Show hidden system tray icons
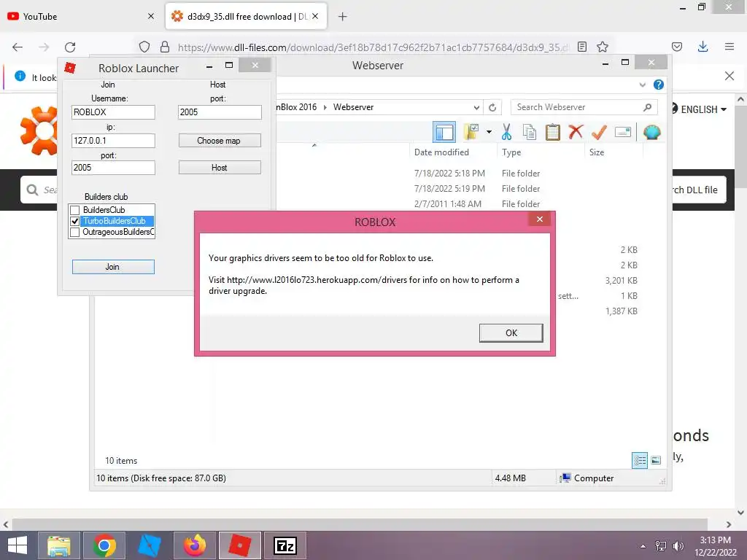Viewport: 747px width, 560px height. point(643,546)
